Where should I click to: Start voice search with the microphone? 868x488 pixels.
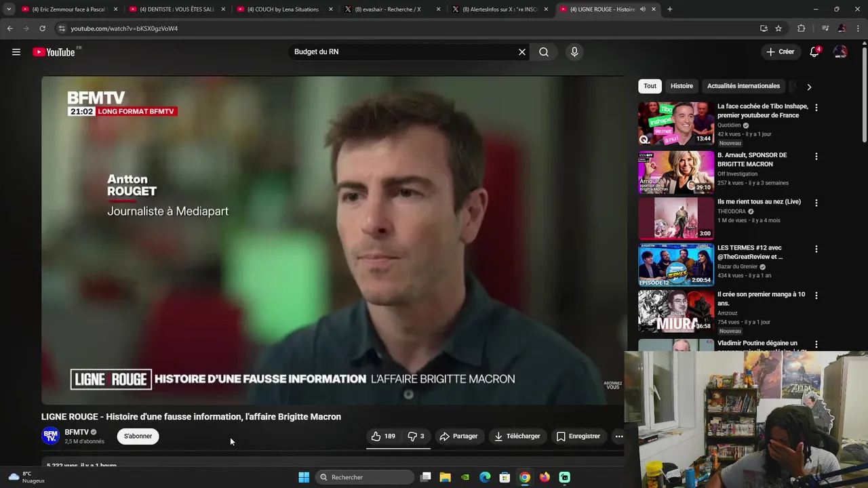[x=574, y=52]
